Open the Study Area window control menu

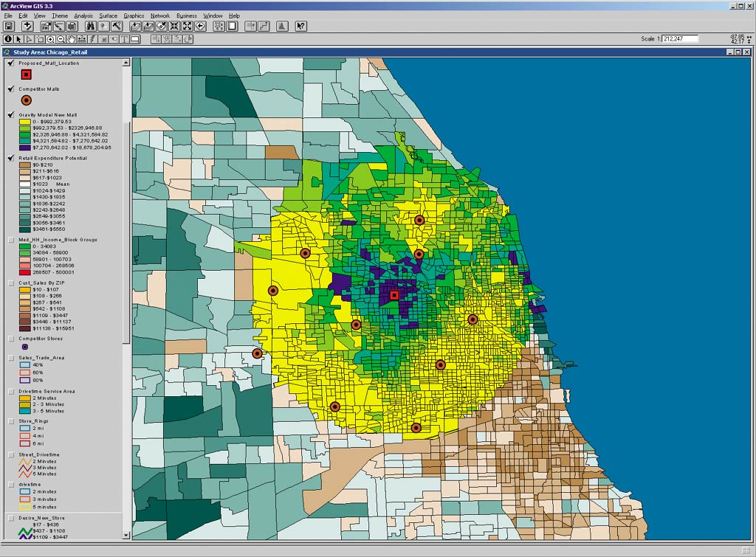pos(7,52)
